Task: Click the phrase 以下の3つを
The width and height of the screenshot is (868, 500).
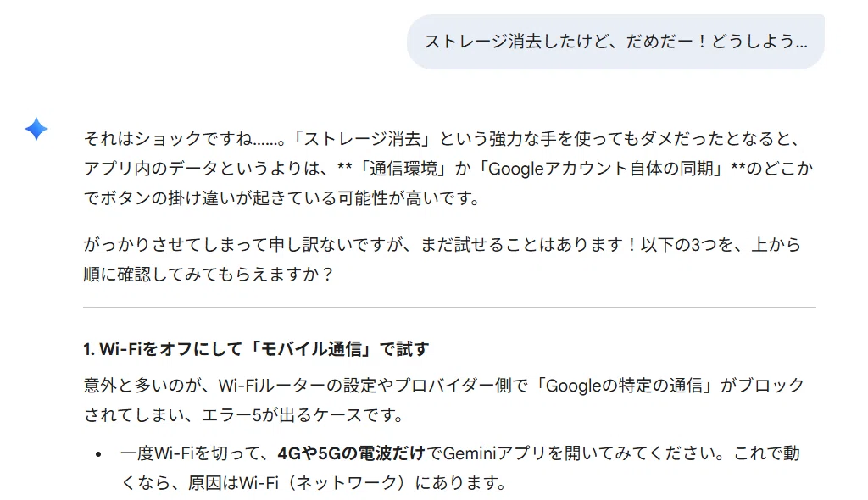Action: pyautogui.click(x=687, y=244)
